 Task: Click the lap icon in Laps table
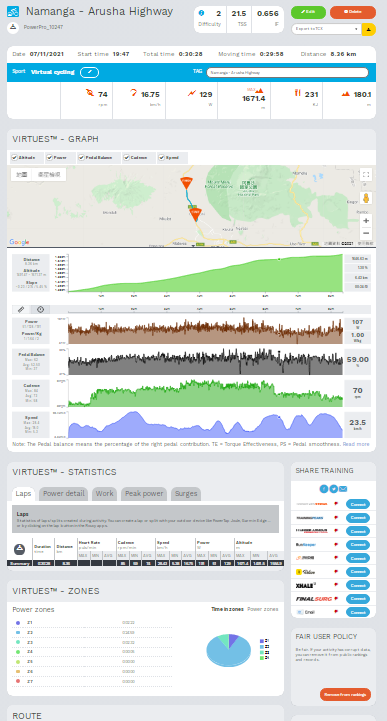[19, 549]
